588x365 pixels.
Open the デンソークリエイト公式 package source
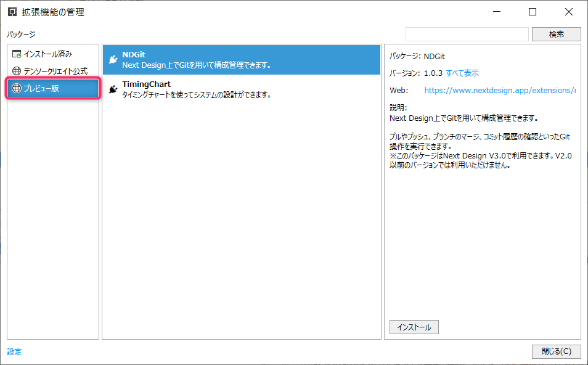[53, 71]
